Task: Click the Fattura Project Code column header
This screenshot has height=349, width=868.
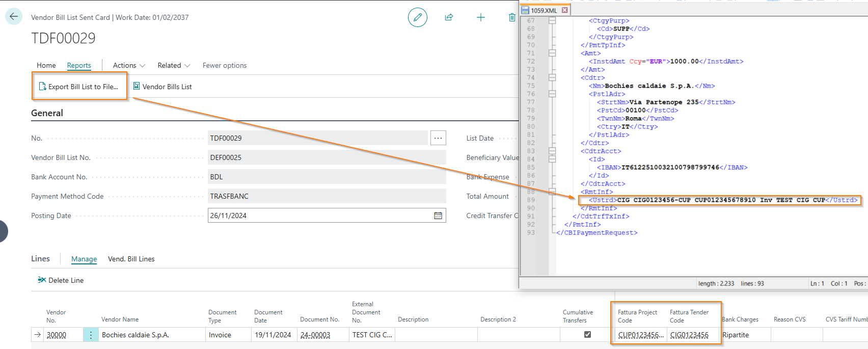Action: point(637,316)
